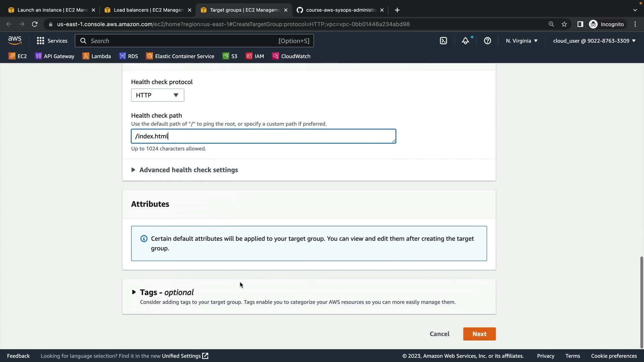Viewport: 644px width, 362px height.
Task: Open the Health check protocol HTTP dropdown
Action: pos(157,95)
